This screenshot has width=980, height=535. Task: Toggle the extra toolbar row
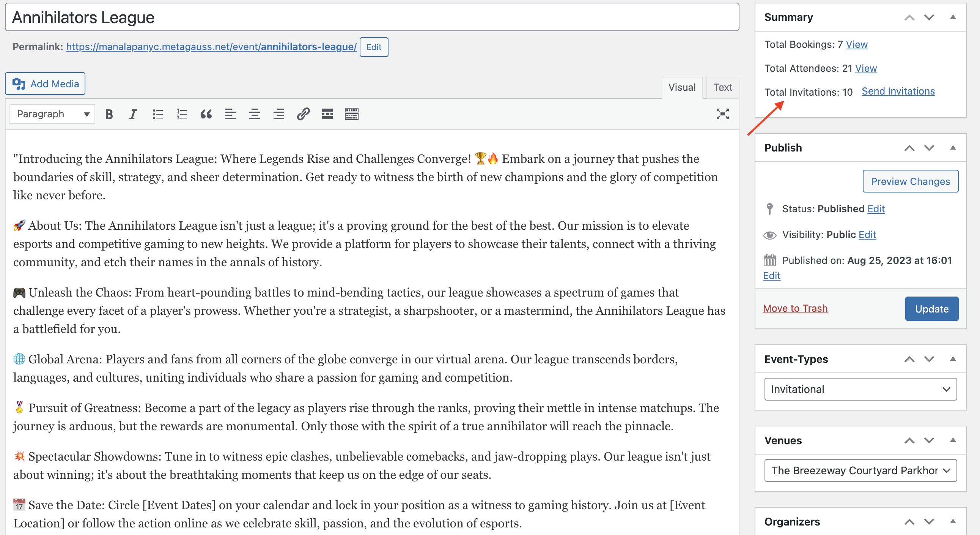coord(352,114)
